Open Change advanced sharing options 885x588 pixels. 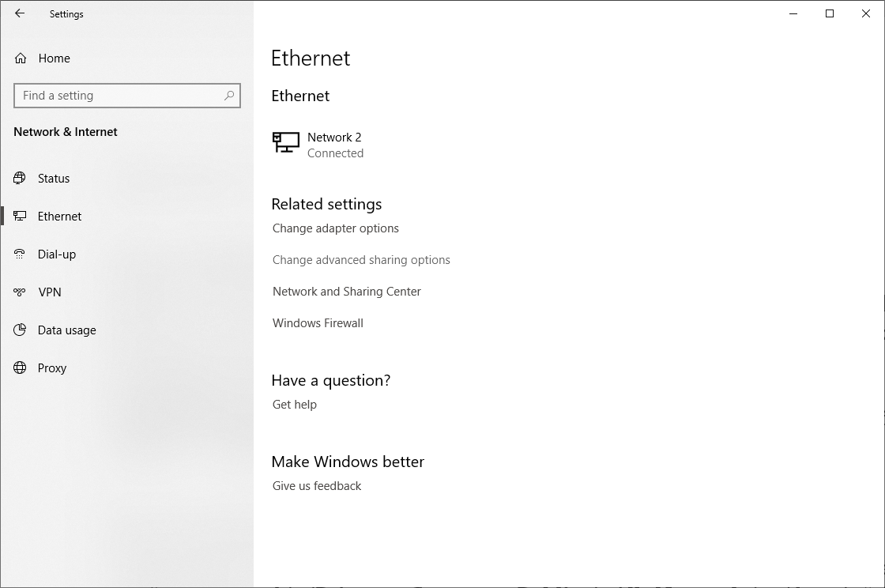click(361, 259)
